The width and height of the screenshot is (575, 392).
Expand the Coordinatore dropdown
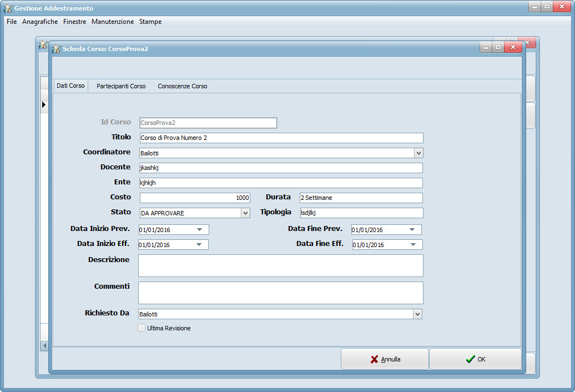(418, 153)
